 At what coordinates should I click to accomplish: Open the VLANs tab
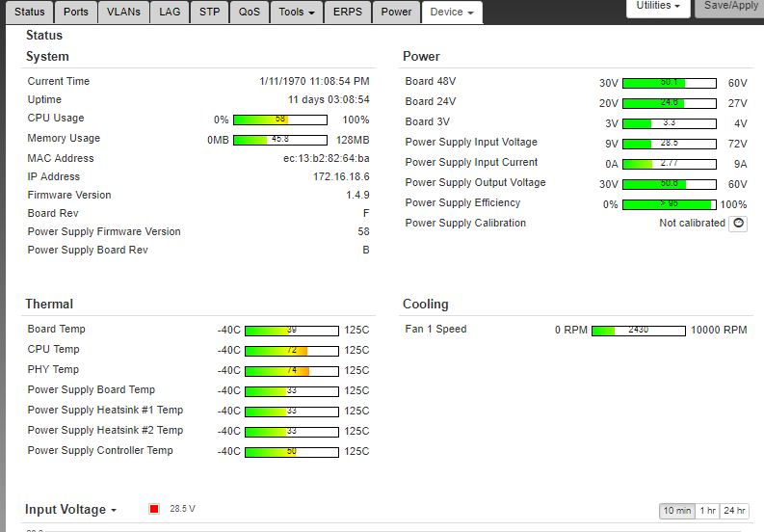[x=122, y=13]
